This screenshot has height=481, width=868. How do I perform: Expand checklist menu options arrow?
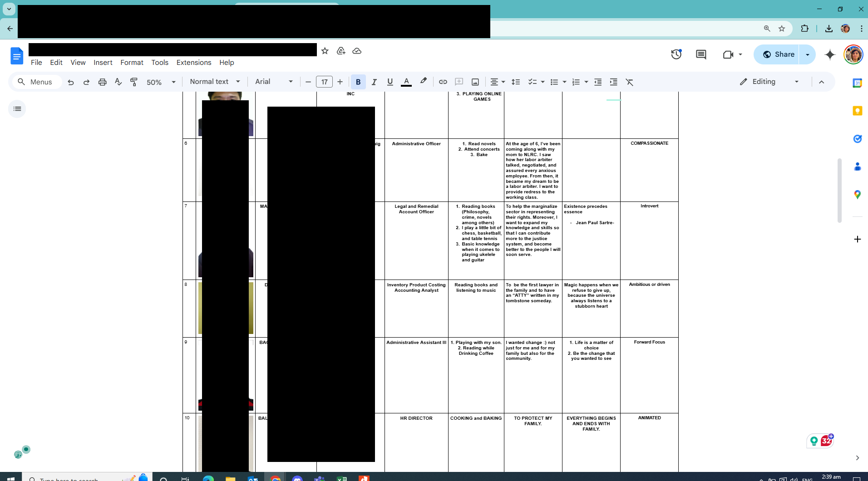(x=542, y=82)
